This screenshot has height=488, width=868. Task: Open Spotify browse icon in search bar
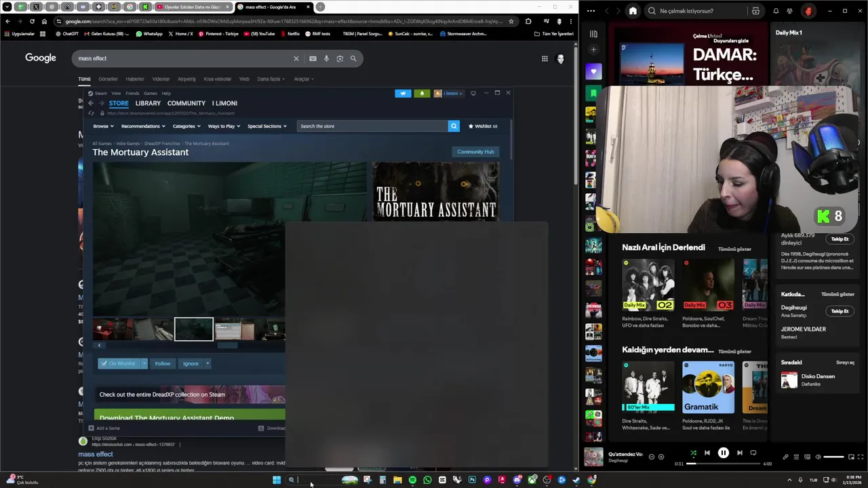point(755,11)
